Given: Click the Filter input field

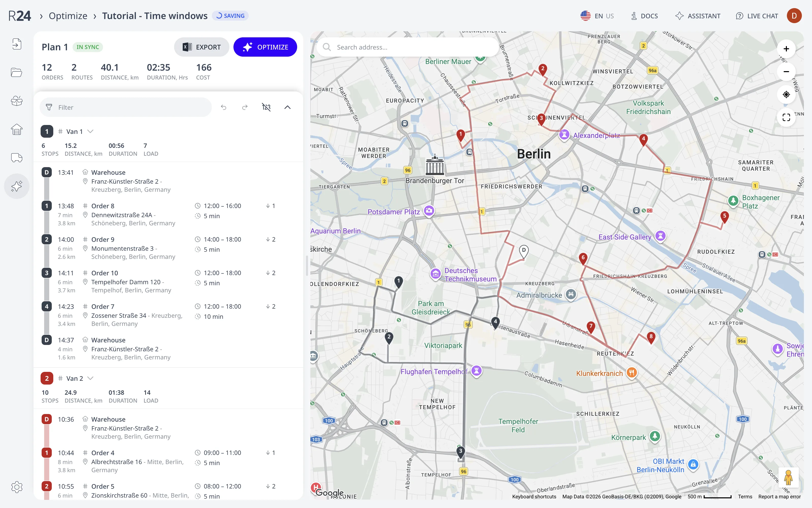Looking at the screenshot, I should (126, 107).
